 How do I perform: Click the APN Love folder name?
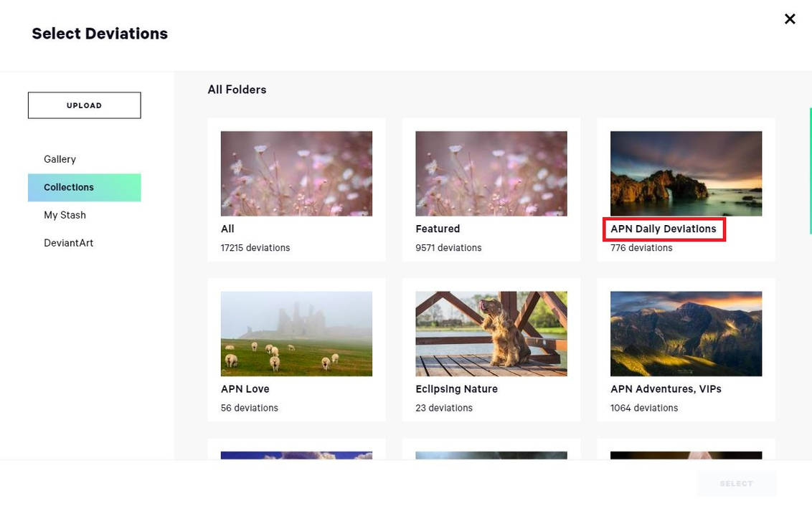[x=245, y=389]
